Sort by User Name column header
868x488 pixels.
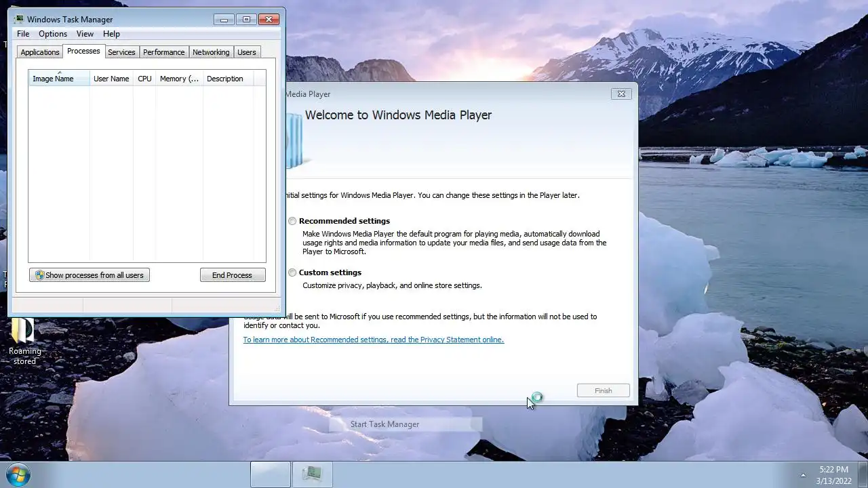click(x=111, y=79)
